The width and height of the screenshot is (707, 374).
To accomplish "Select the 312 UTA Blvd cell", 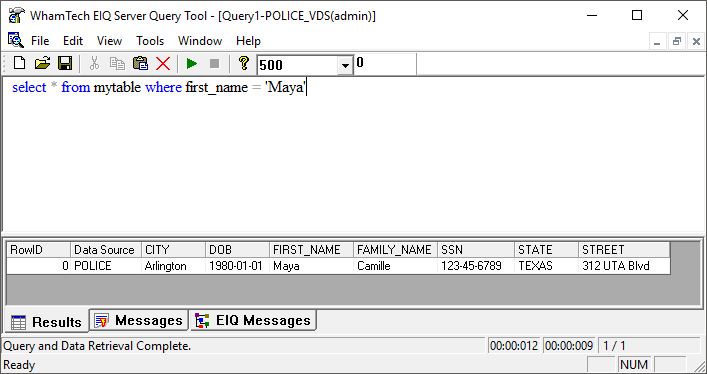I will click(x=624, y=266).
